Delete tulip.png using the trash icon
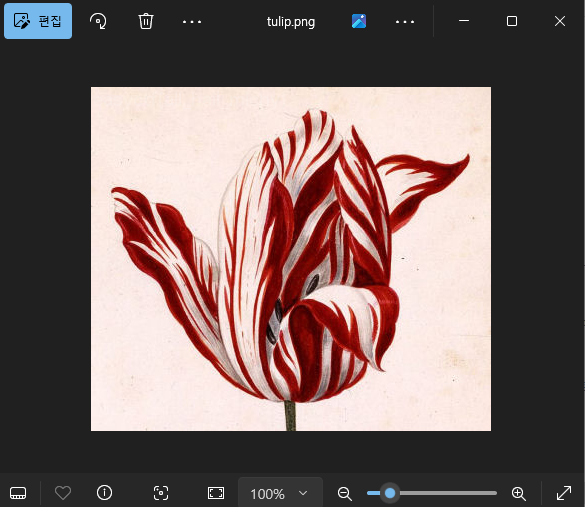 click(146, 21)
